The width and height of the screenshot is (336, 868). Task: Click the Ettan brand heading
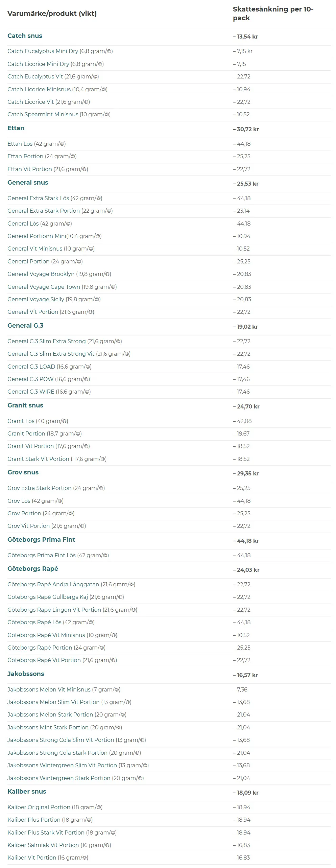pos(16,128)
